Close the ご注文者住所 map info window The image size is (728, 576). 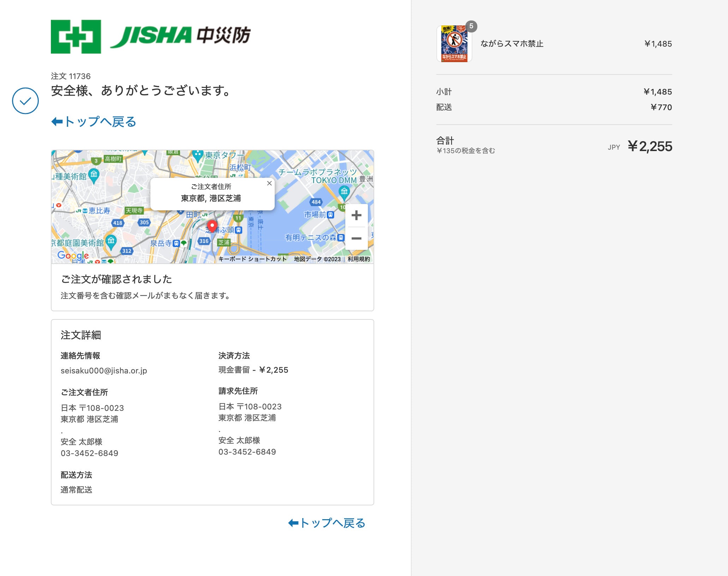coord(269,183)
